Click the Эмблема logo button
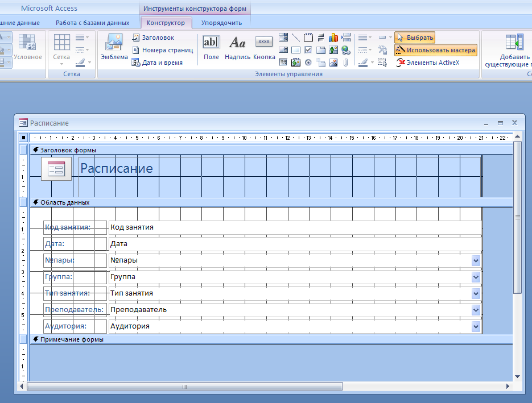Image resolution: width=532 pixels, height=403 pixels. (x=114, y=47)
